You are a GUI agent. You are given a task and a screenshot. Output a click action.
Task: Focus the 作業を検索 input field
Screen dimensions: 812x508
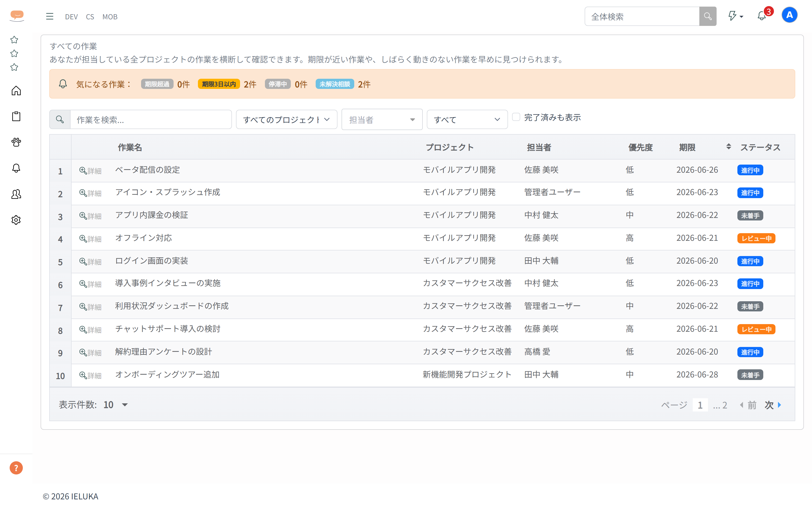pyautogui.click(x=151, y=119)
